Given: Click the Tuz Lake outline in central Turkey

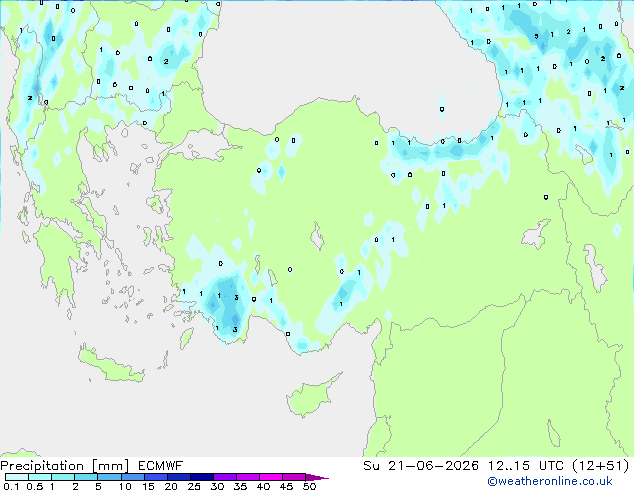Looking at the screenshot, I should click(317, 237).
